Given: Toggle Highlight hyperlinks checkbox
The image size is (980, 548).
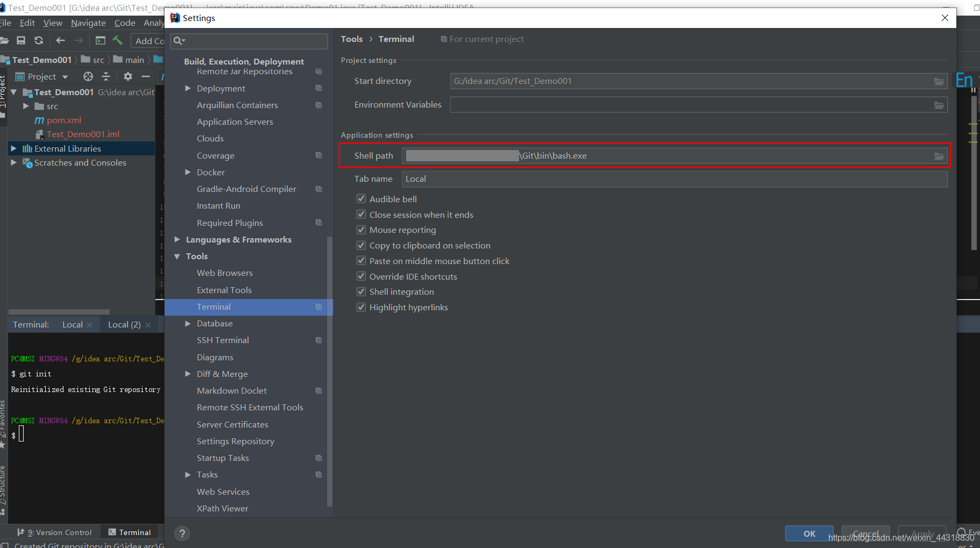Looking at the screenshot, I should pos(361,308).
